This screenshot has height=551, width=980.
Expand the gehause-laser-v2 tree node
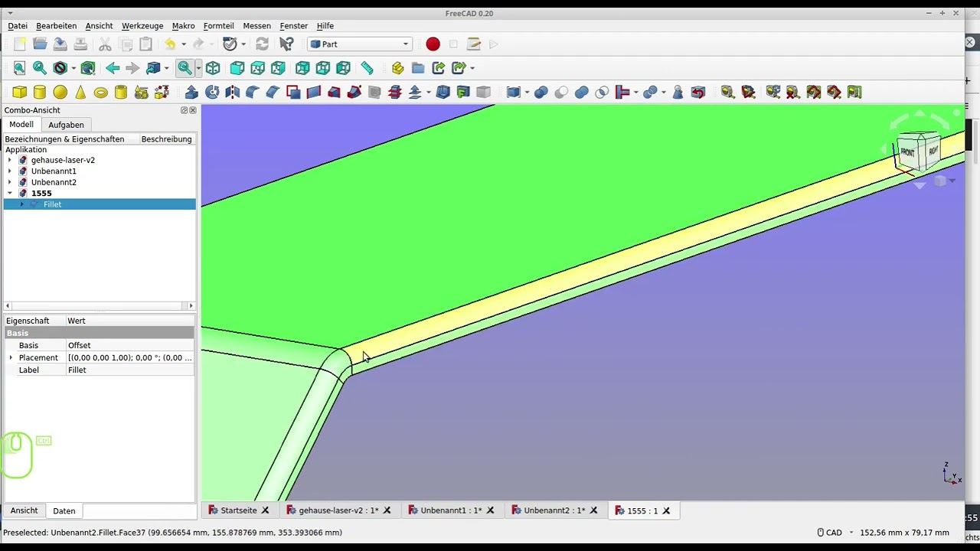(x=10, y=161)
